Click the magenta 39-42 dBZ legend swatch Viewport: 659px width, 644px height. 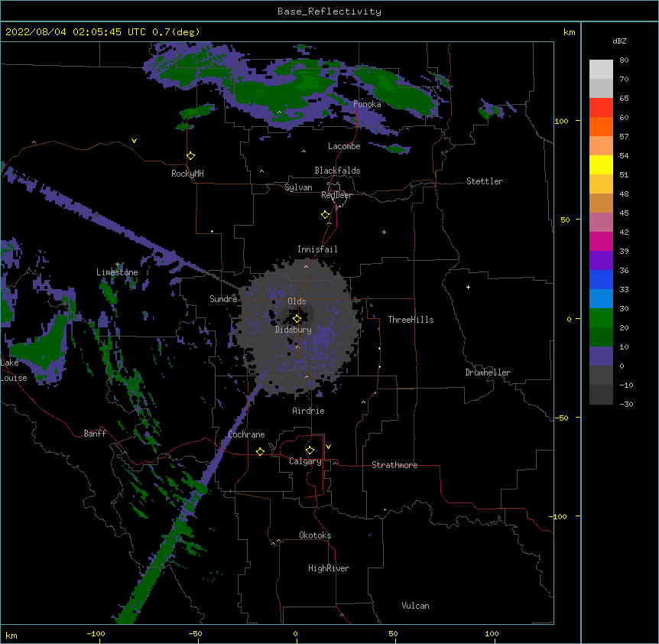[x=601, y=241]
